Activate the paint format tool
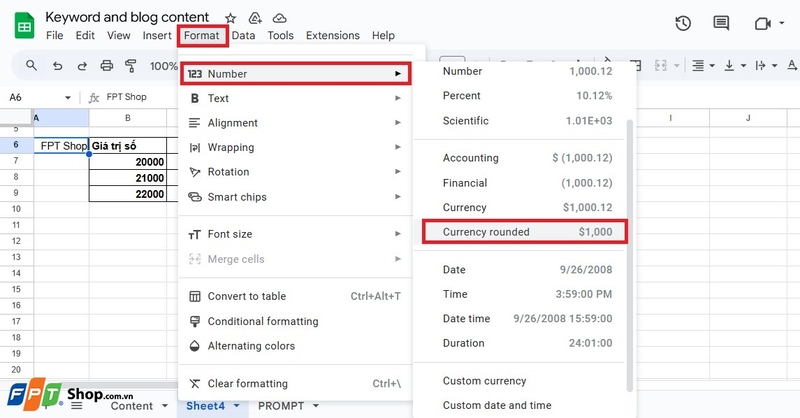 coord(131,65)
